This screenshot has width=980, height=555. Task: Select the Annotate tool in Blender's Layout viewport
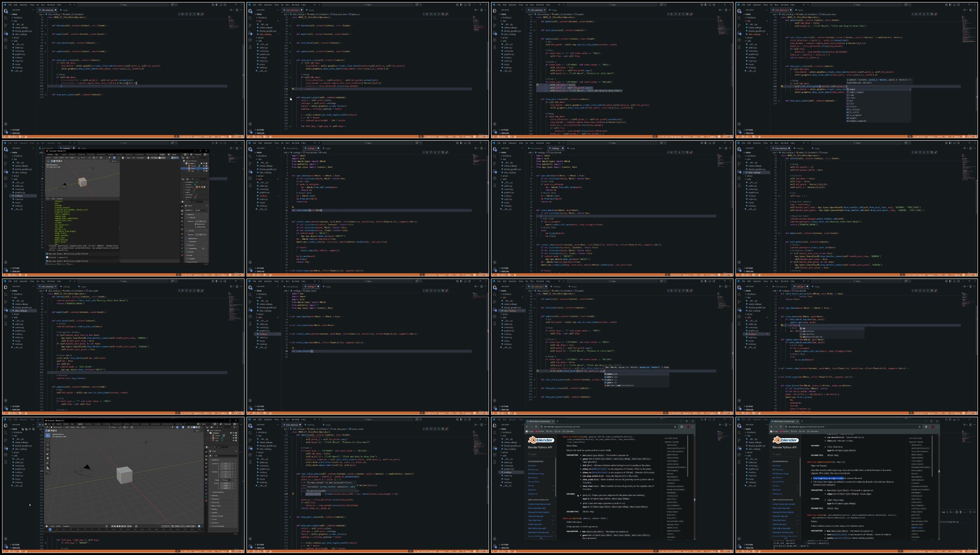(x=48, y=463)
